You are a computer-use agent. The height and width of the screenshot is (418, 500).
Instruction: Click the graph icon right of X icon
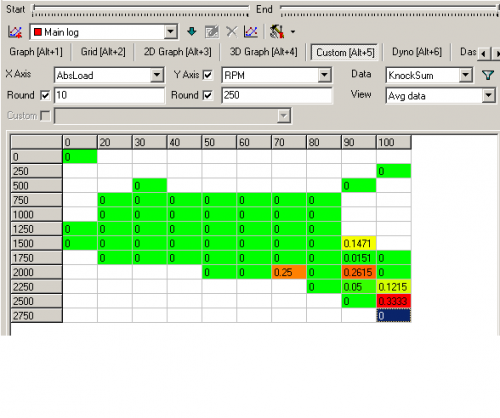[251, 32]
